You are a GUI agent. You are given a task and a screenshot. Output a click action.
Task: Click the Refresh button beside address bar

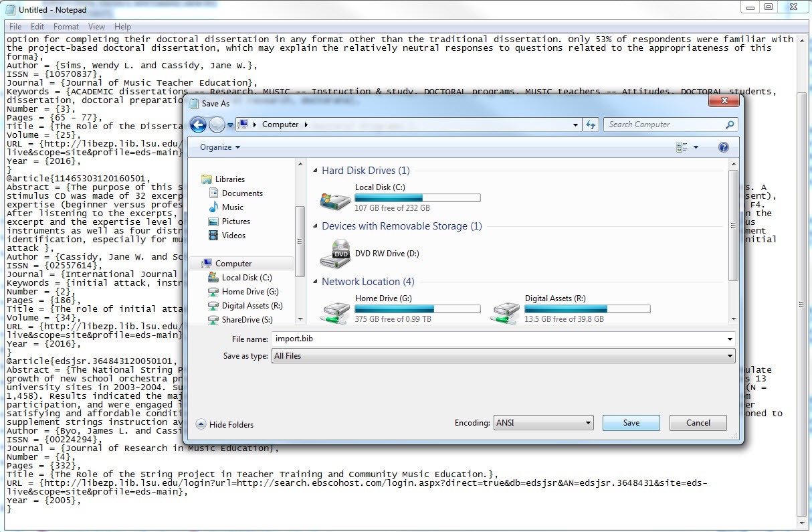pyautogui.click(x=591, y=124)
